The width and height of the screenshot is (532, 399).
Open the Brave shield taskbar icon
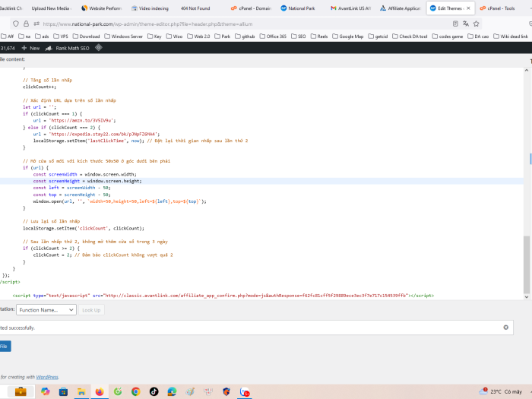(226, 391)
